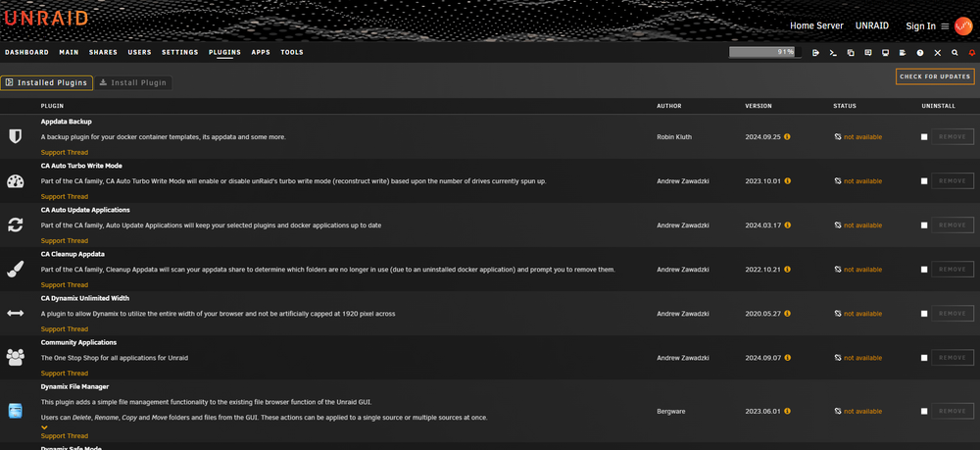
Task: Open the file manager icon in toolbar
Action: click(851, 53)
